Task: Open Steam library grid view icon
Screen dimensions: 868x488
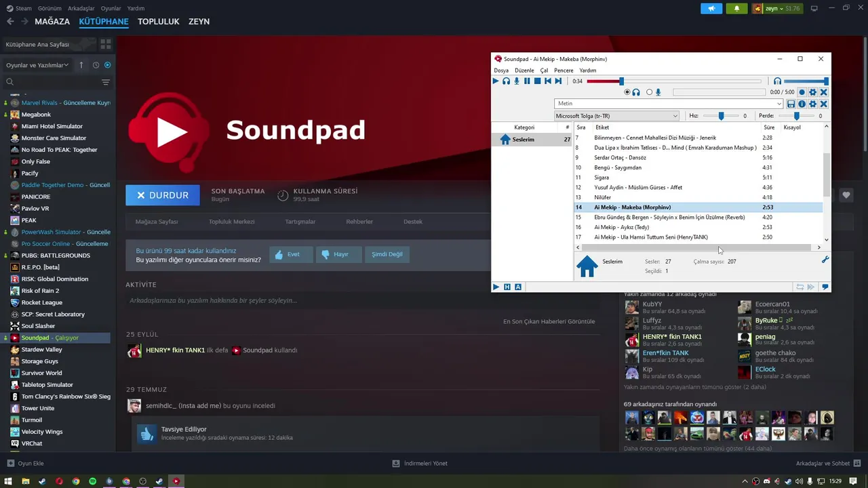Action: click(106, 44)
